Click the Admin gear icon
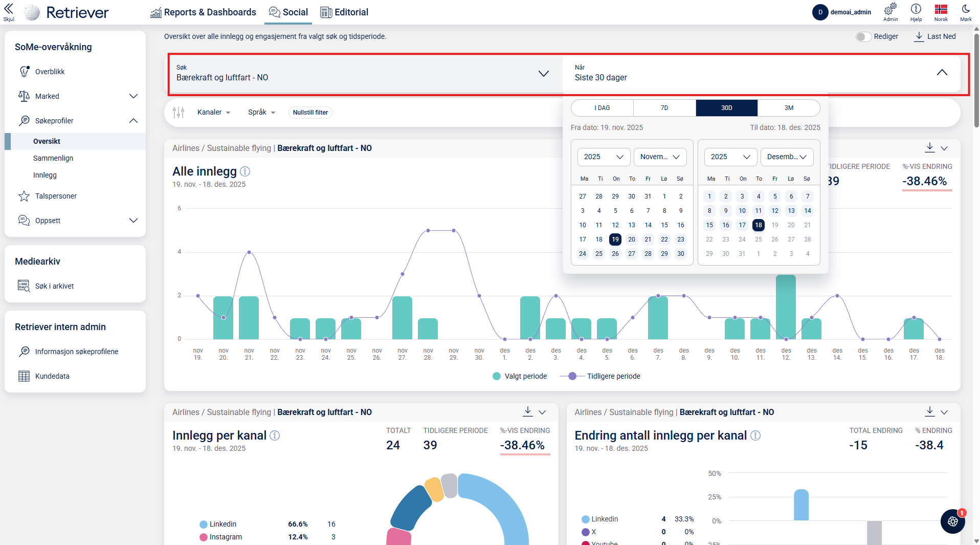980x545 pixels. (x=890, y=9)
